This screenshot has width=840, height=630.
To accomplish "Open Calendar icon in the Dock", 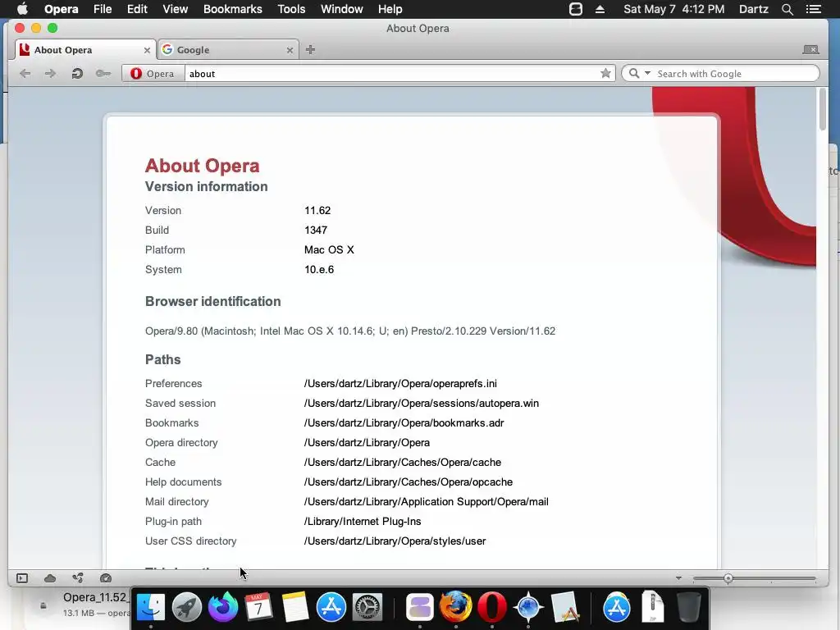I will [x=258, y=607].
